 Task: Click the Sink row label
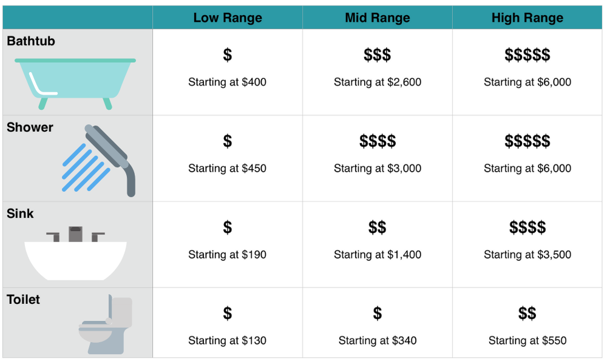pyautogui.click(x=20, y=214)
